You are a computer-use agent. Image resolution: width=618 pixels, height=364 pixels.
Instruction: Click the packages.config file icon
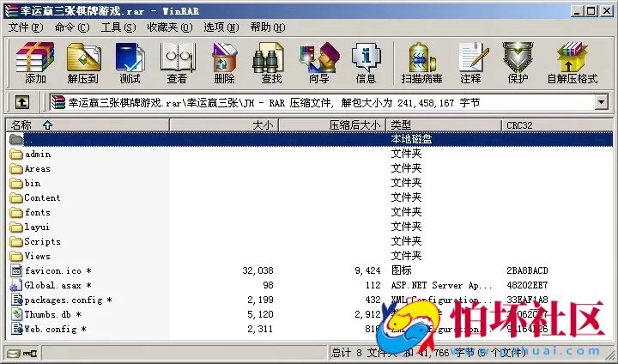(16, 300)
